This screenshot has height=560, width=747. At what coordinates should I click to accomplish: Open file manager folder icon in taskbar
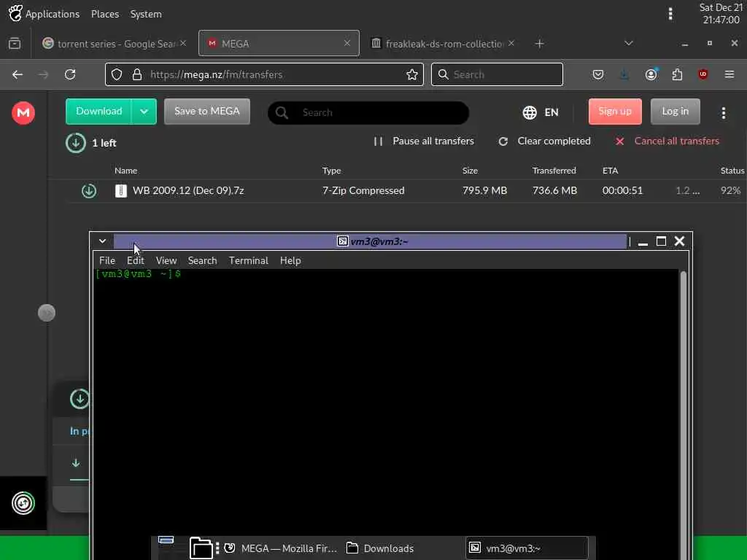[x=201, y=548]
